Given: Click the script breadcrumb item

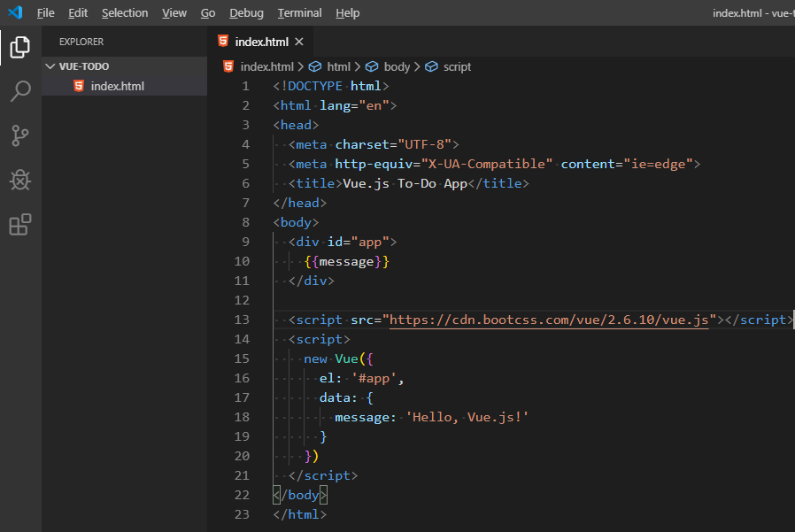Looking at the screenshot, I should pos(458,66).
